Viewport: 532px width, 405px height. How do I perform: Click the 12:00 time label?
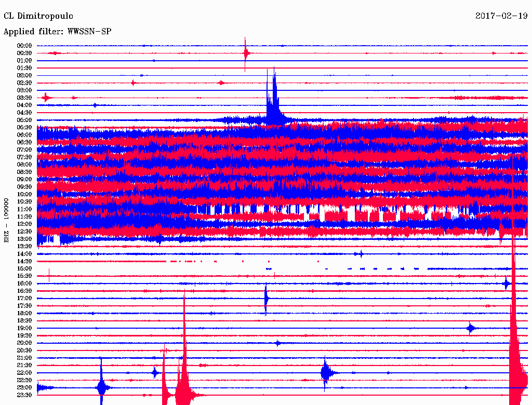tap(24, 224)
